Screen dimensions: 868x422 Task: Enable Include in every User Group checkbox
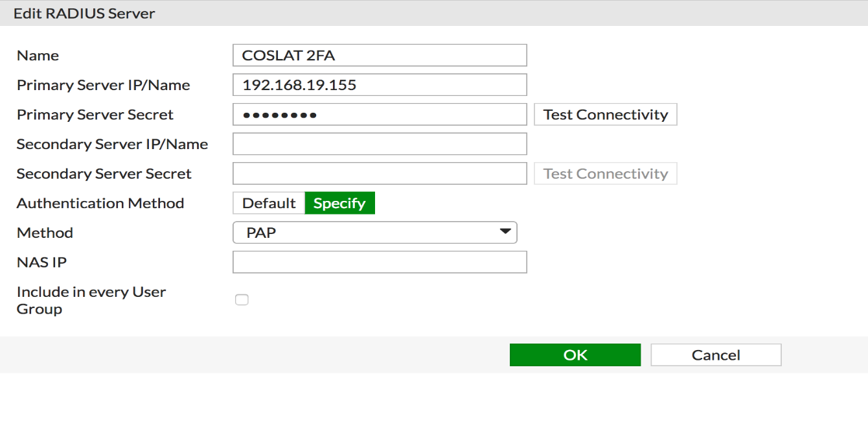pos(242,299)
